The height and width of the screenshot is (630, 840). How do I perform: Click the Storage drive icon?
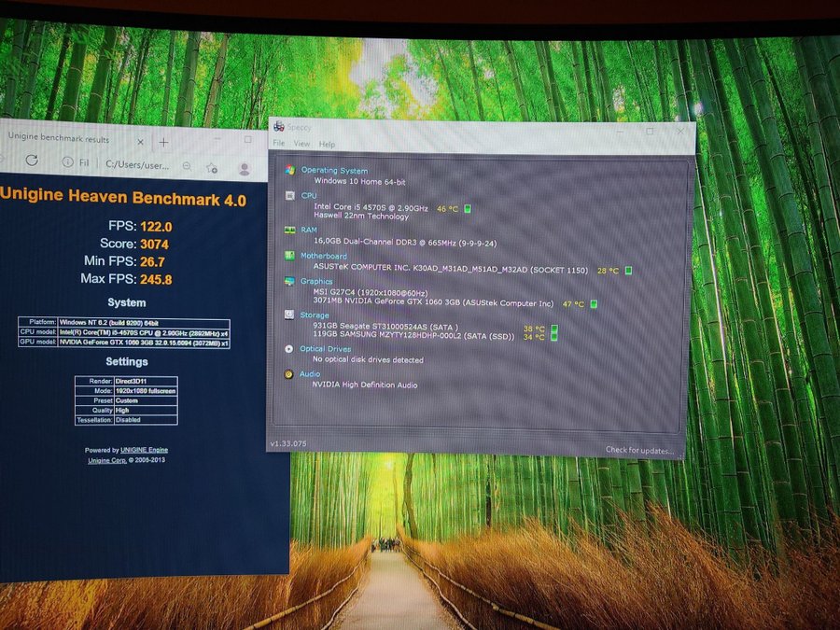click(x=290, y=315)
